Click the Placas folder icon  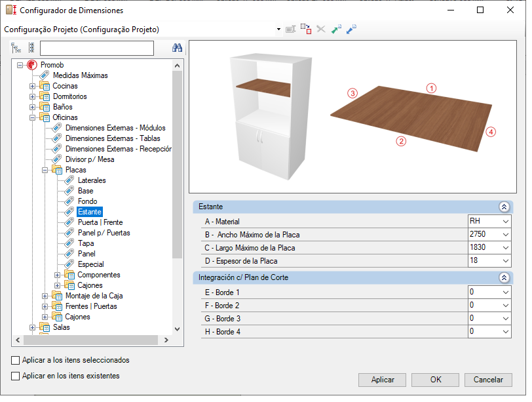click(x=57, y=170)
